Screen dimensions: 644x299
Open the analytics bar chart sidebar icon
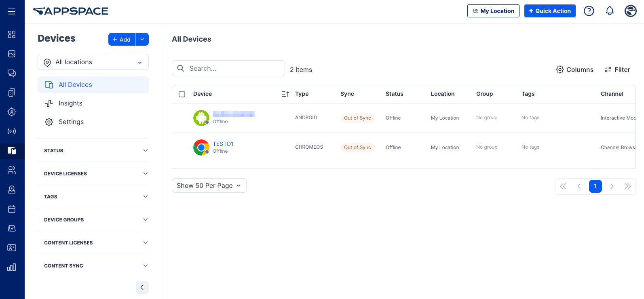[x=12, y=267]
